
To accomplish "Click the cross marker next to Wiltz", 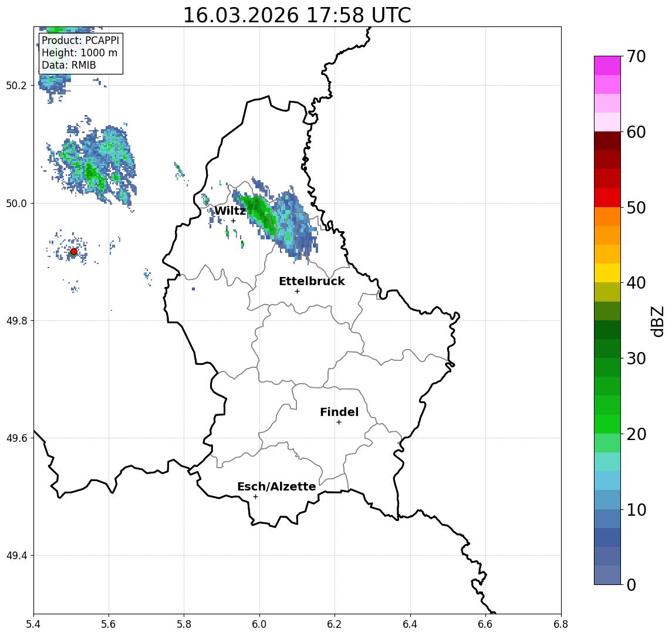I will tap(233, 221).
